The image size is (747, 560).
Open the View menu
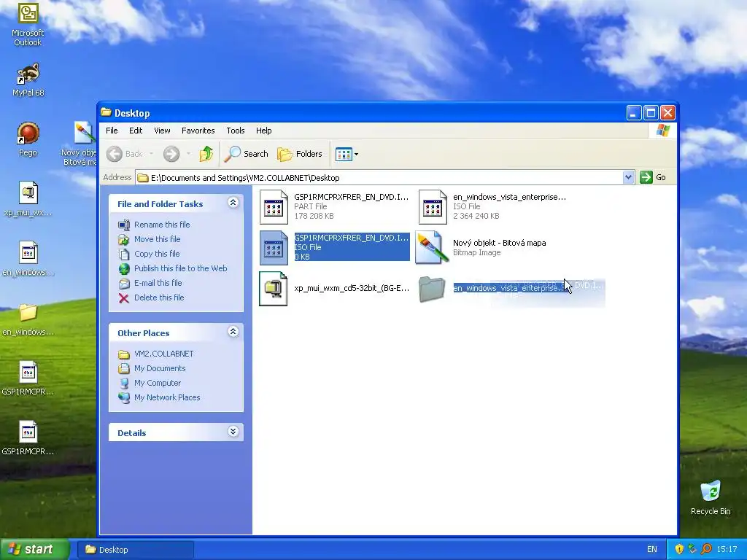[162, 131]
